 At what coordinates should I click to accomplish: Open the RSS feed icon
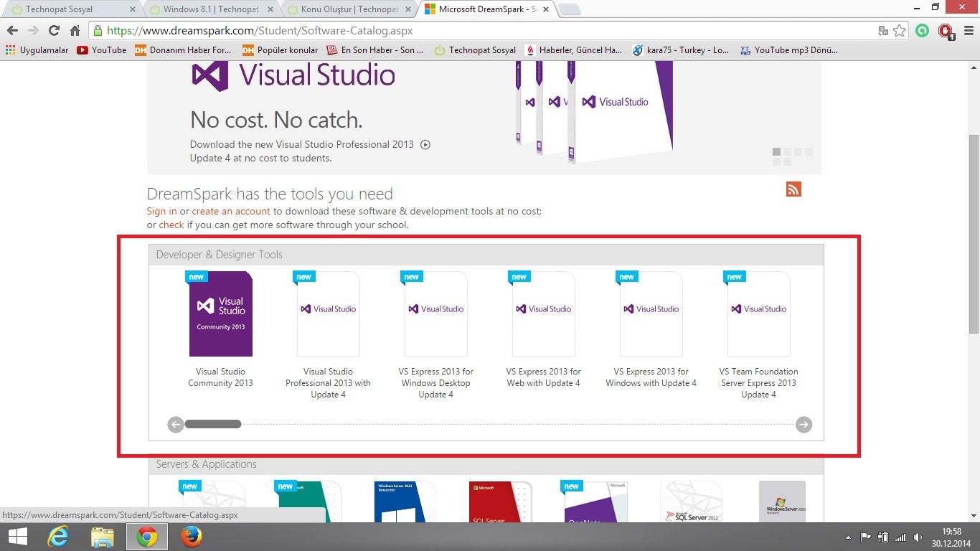pos(793,189)
